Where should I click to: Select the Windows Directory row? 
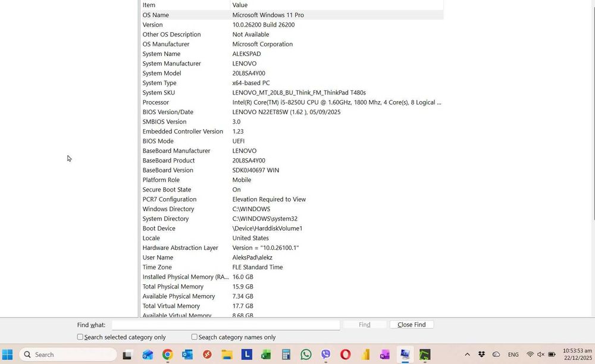292,209
